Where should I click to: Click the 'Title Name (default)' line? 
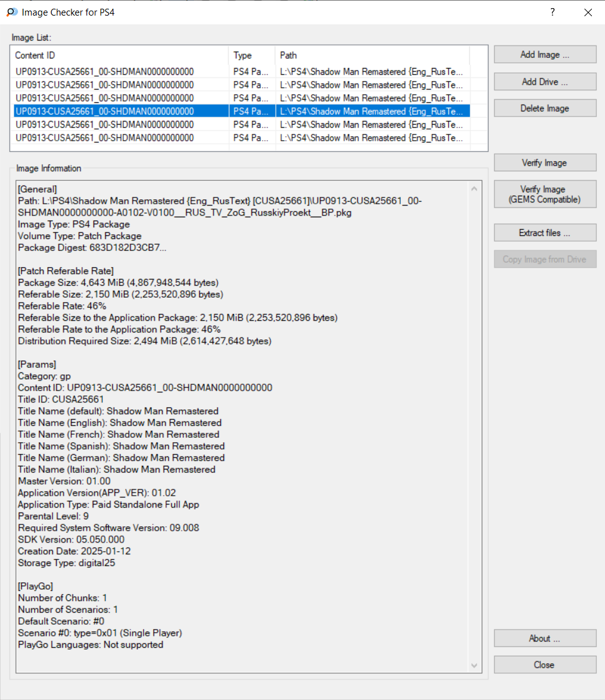118,411
